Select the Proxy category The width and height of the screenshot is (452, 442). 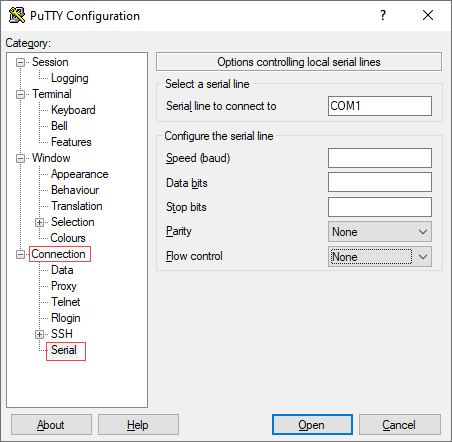64,286
